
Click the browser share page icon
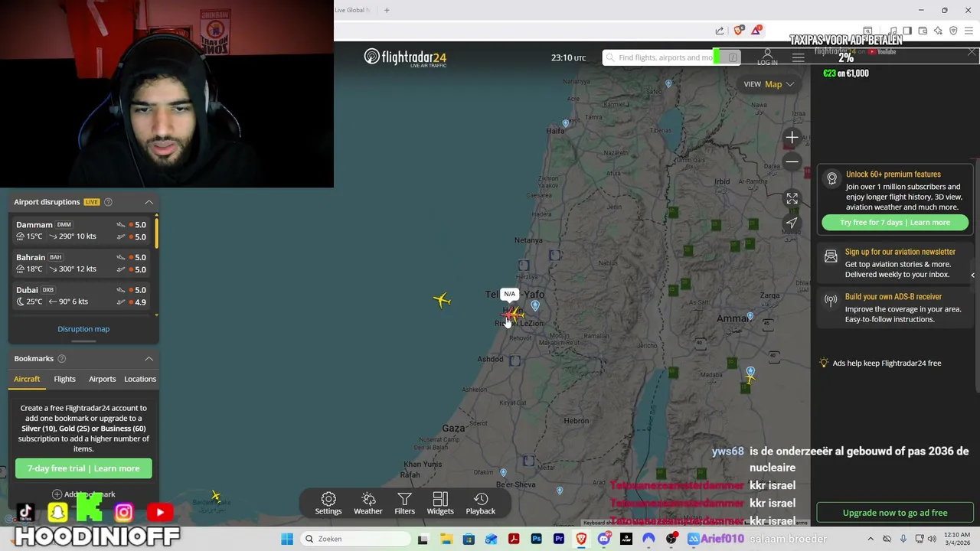[x=720, y=31]
